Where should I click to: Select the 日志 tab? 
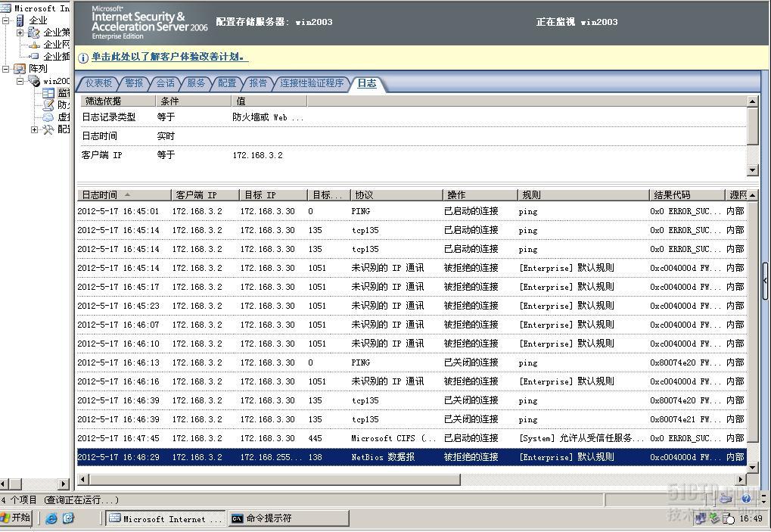click(x=367, y=83)
